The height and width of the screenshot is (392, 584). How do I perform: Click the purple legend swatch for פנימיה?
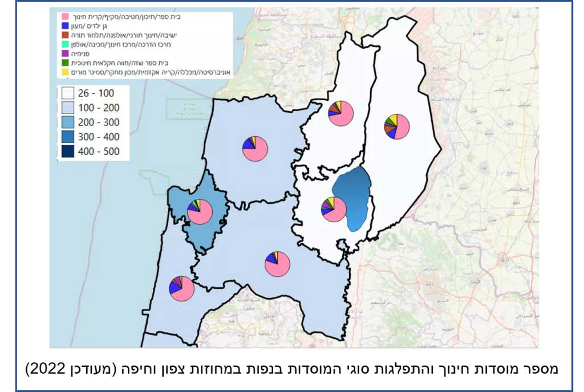pos(65,54)
